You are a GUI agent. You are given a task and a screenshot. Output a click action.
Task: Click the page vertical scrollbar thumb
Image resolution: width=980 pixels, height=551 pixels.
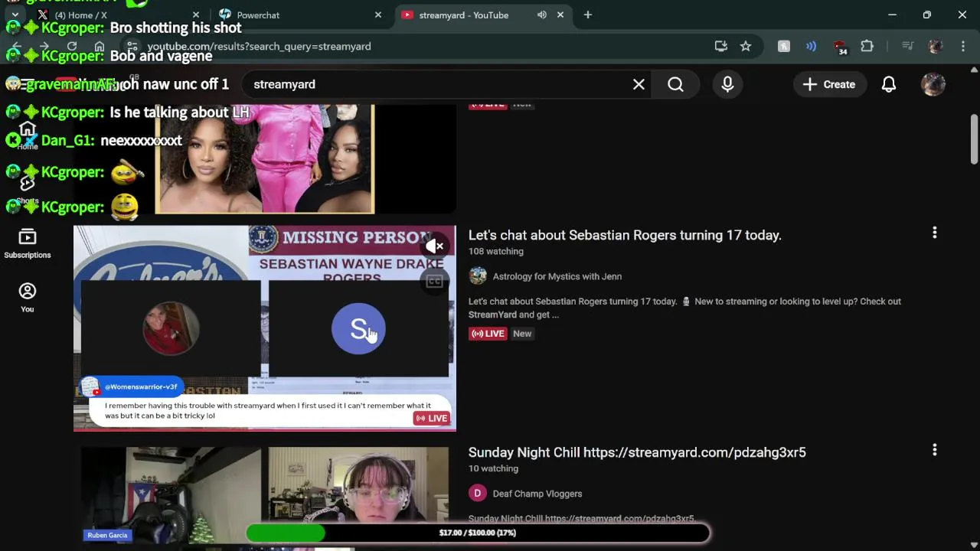974,139
